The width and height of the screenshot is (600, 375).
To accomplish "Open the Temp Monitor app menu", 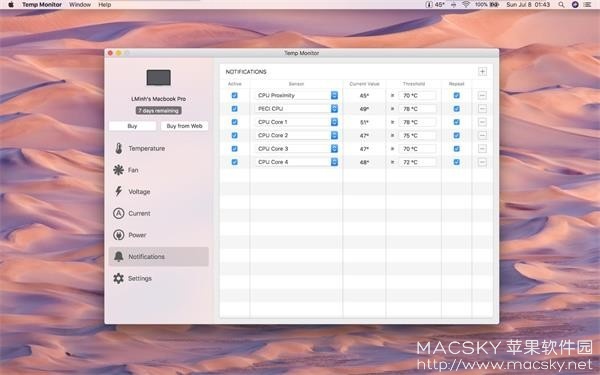I will (42, 5).
